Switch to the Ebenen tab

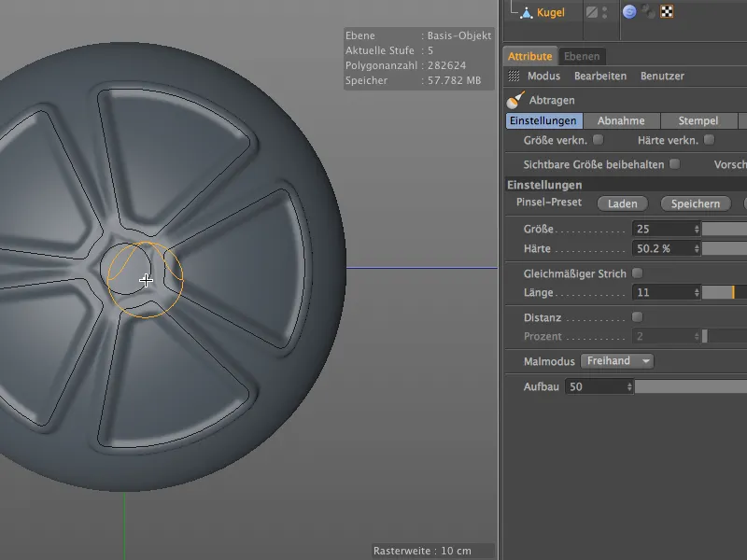(582, 56)
